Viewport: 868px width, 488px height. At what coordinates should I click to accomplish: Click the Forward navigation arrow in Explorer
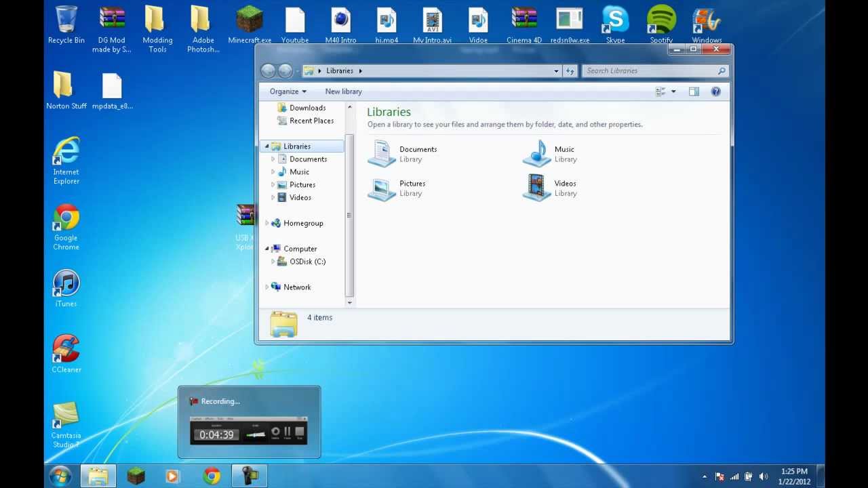tap(285, 70)
